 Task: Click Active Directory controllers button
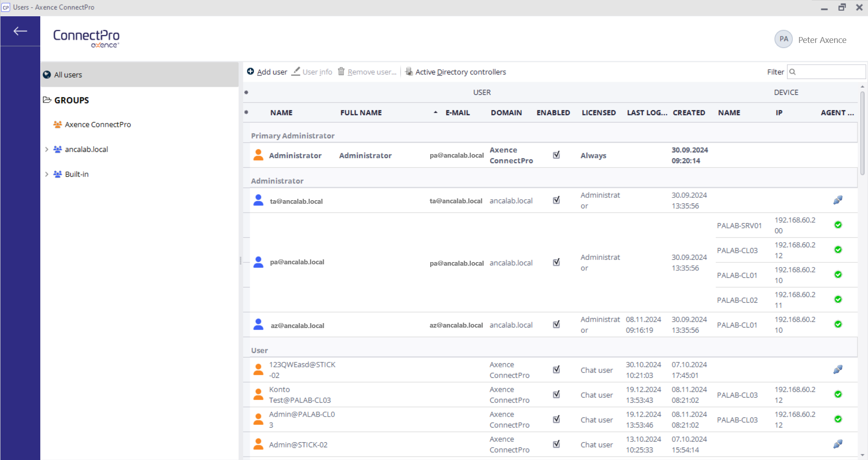(460, 72)
